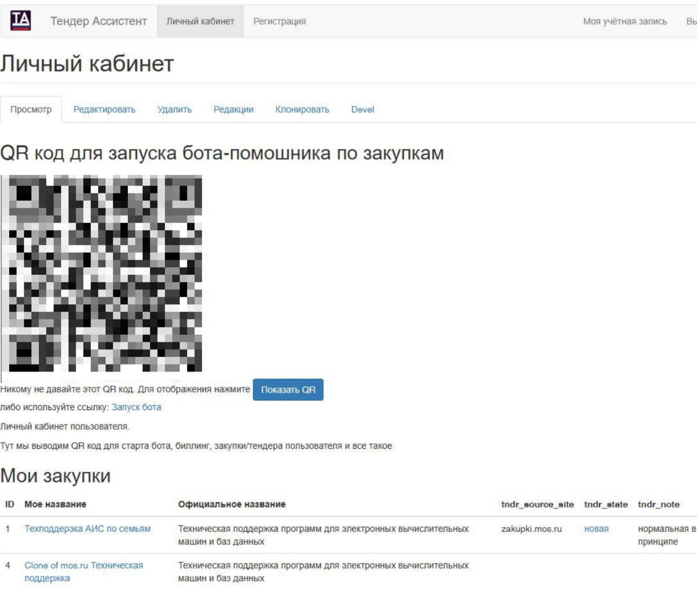
Task: Click the ID column header
Action: tap(10, 505)
